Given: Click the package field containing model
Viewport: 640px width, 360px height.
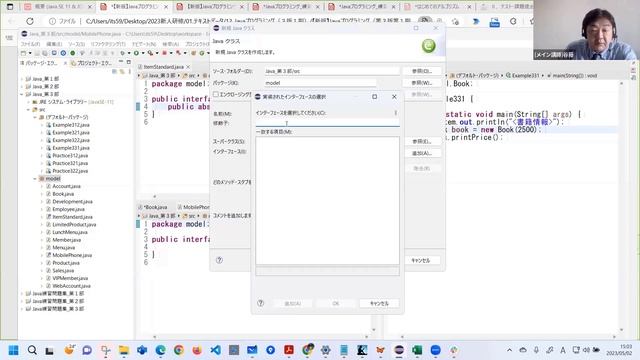Looking at the screenshot, I should [x=320, y=83].
